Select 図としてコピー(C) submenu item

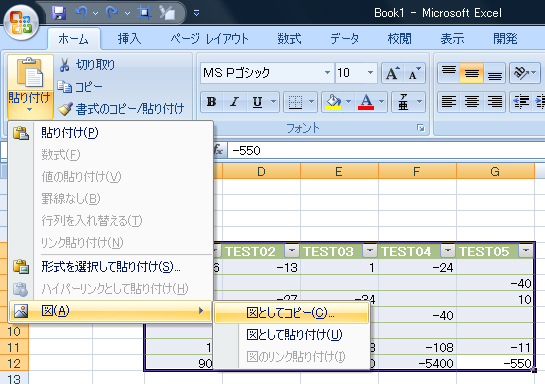tap(291, 313)
